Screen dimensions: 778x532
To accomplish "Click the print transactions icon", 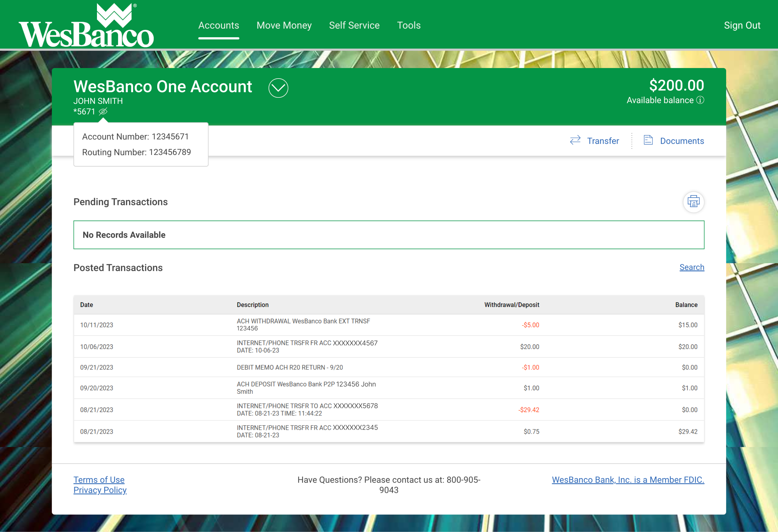I will click(693, 202).
